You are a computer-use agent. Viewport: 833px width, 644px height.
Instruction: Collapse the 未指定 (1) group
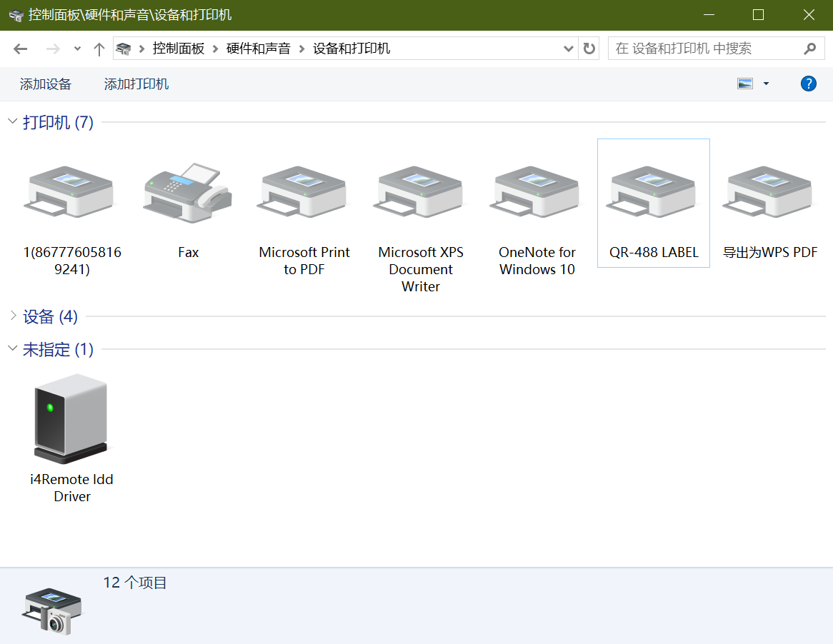tap(13, 348)
